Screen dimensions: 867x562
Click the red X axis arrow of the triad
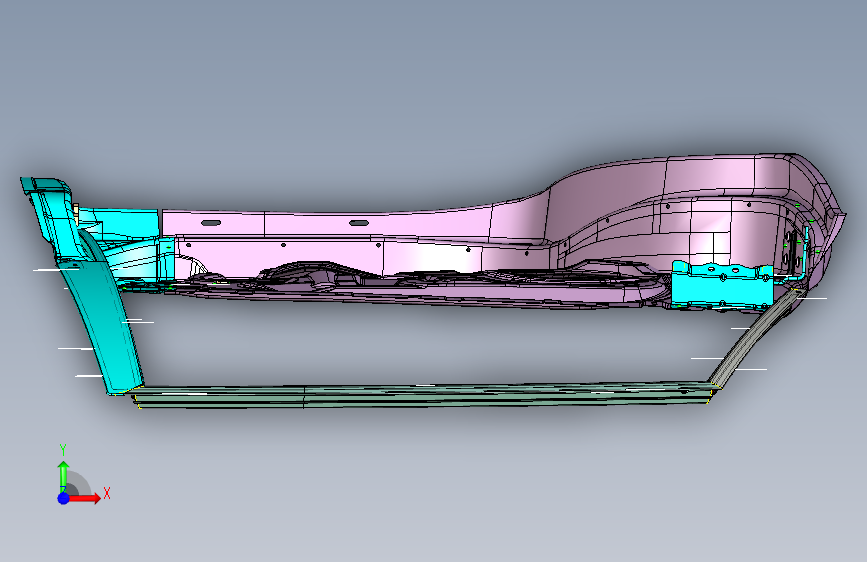click(x=84, y=498)
